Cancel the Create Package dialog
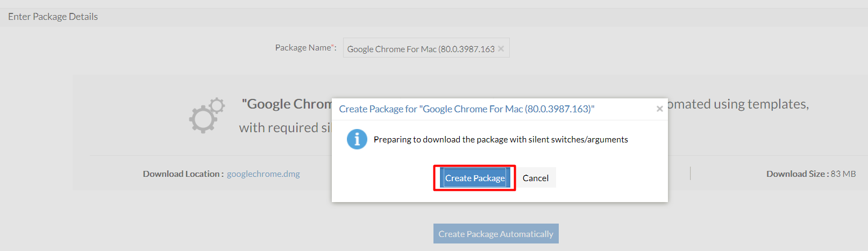The image size is (868, 251). pyautogui.click(x=536, y=178)
